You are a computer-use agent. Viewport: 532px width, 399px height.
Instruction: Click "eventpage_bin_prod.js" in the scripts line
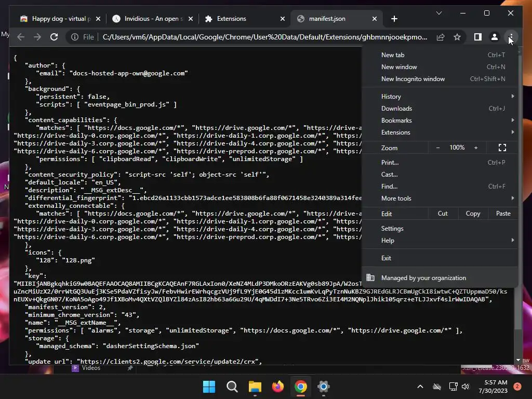click(127, 104)
